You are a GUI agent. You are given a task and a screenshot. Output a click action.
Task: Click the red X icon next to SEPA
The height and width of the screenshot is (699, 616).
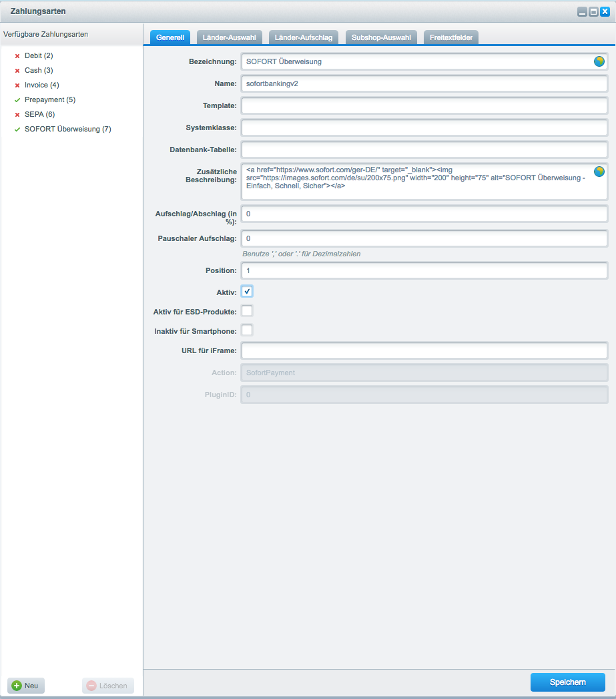pyautogui.click(x=17, y=114)
